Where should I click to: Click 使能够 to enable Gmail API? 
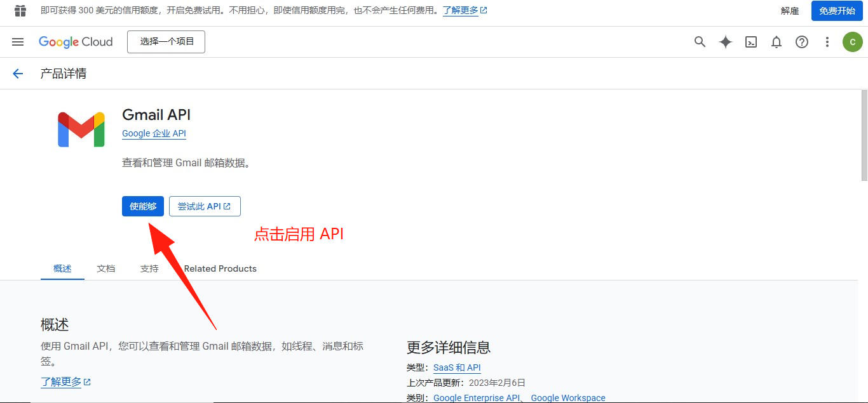click(142, 206)
